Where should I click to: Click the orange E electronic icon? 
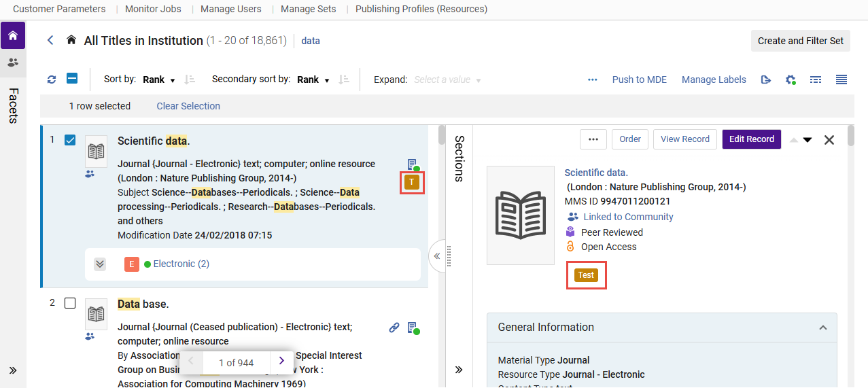pos(132,264)
